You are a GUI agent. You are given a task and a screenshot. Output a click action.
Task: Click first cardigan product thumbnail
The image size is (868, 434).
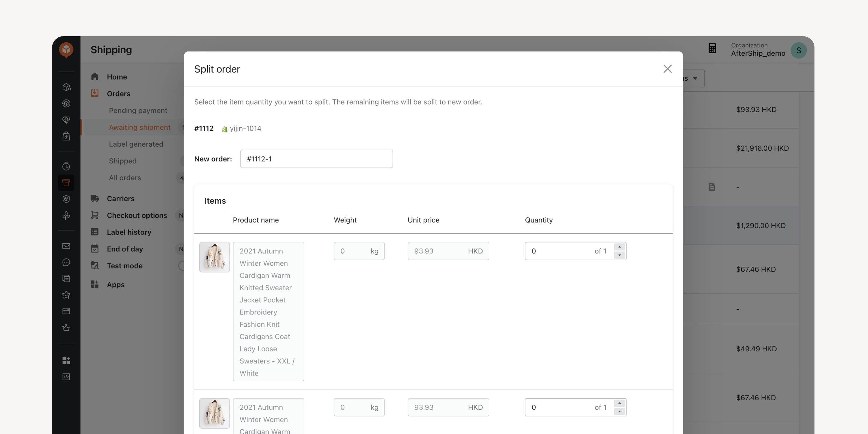click(x=214, y=257)
